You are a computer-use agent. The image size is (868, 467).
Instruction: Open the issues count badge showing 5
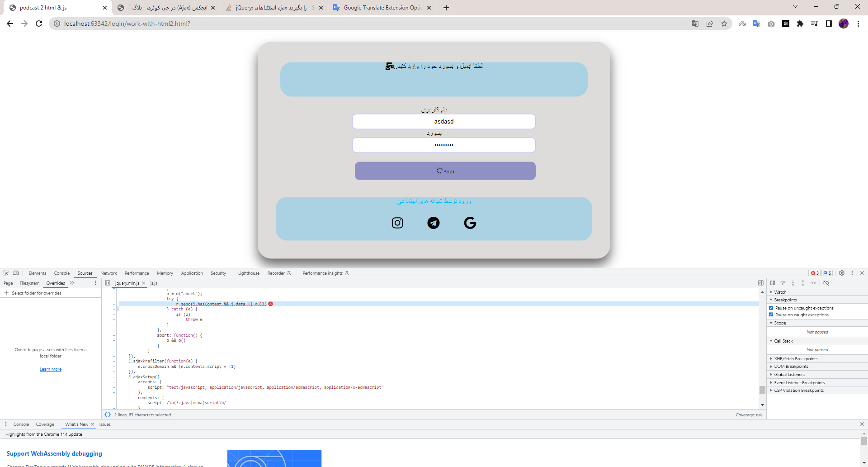point(827,273)
